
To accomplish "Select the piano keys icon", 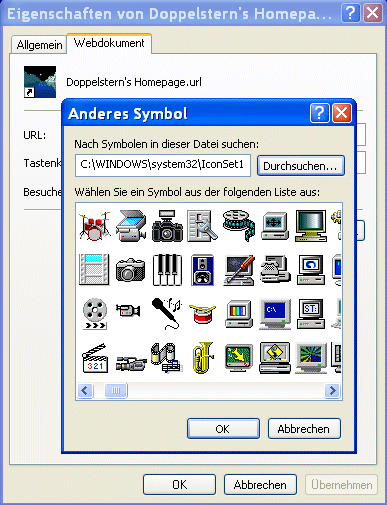I will click(167, 270).
